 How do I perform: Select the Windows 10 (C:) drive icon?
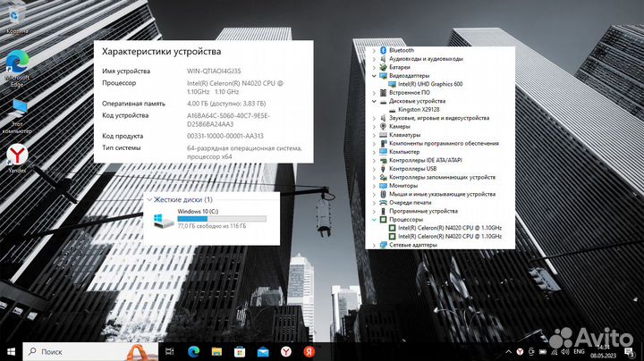[x=164, y=221]
